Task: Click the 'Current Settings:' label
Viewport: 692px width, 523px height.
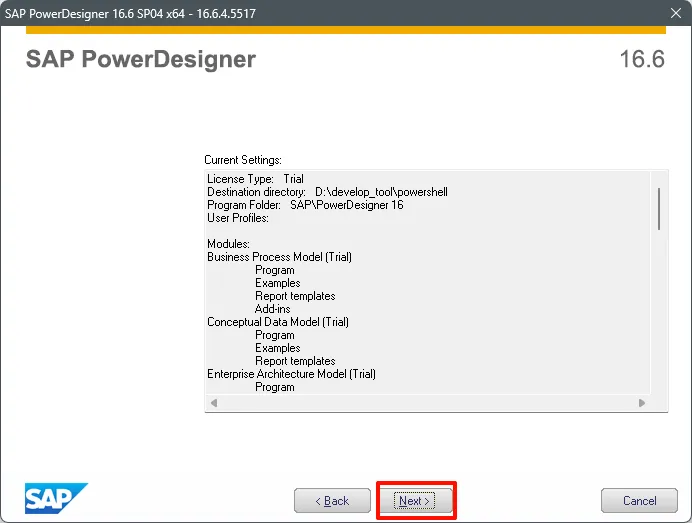Action: tap(243, 160)
